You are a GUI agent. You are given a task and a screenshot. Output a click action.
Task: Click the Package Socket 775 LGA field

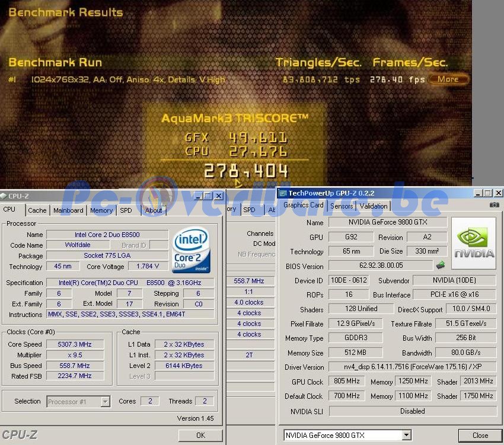[107, 255]
